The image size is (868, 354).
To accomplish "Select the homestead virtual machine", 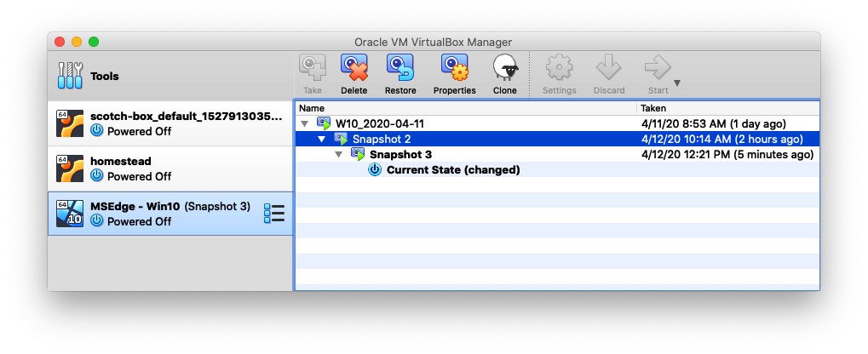I will click(170, 168).
